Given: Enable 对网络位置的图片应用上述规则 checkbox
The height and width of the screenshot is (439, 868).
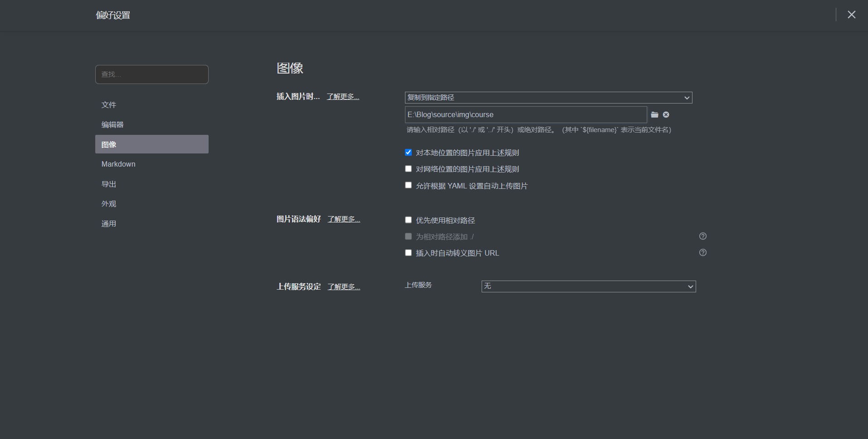Looking at the screenshot, I should click(x=408, y=169).
